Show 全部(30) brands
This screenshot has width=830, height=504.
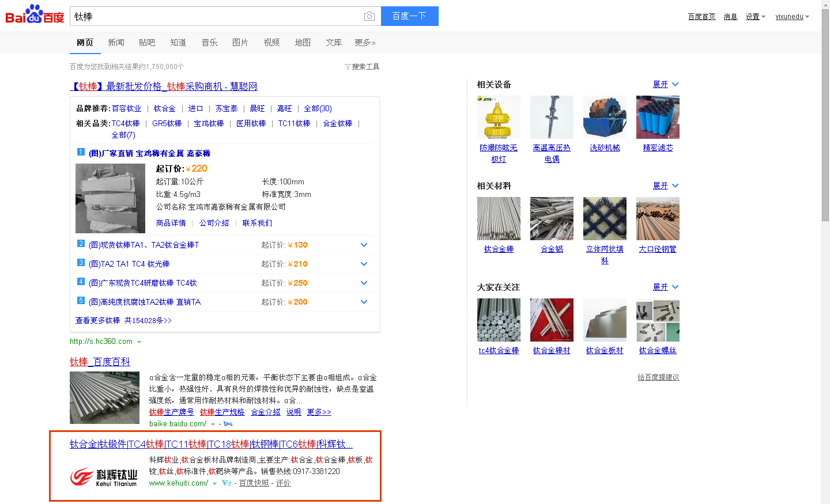[318, 108]
